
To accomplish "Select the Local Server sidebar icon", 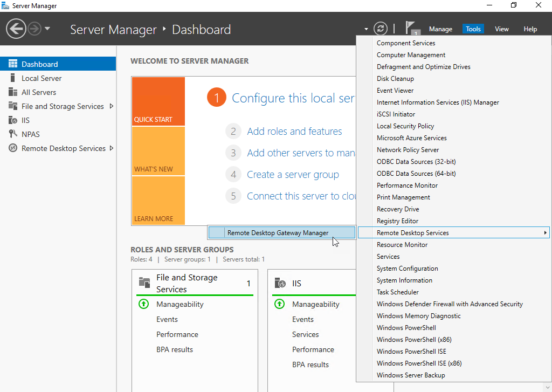I will [13, 78].
